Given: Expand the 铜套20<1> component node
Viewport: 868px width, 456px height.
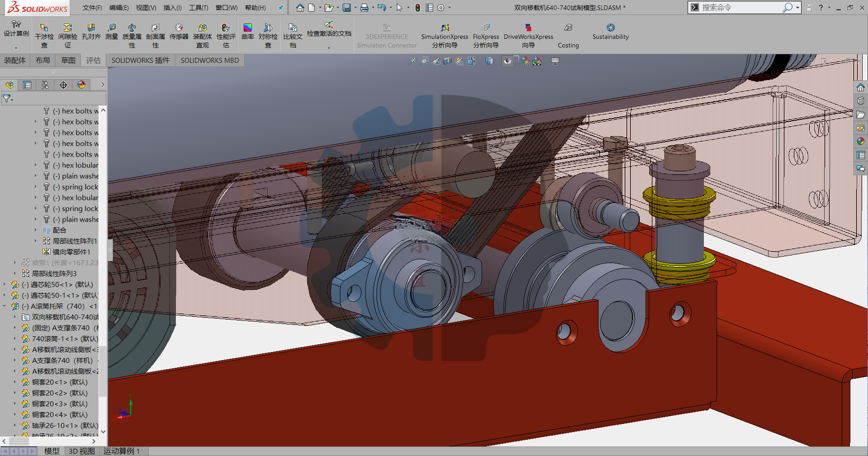Looking at the screenshot, I should [x=15, y=382].
